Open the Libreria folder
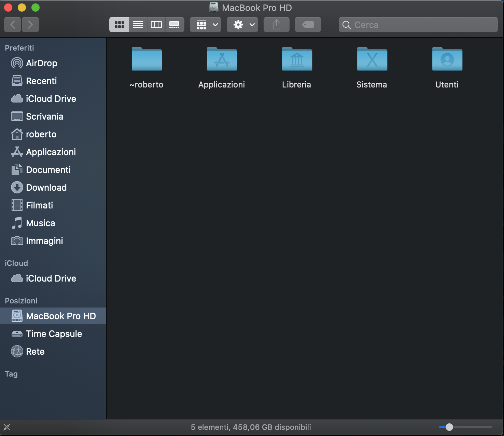Screen dimensions: 504x436 tap(297, 59)
